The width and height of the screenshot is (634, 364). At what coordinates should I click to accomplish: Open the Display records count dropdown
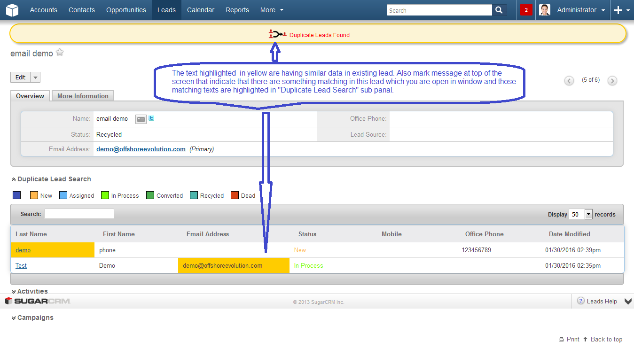[588, 214]
